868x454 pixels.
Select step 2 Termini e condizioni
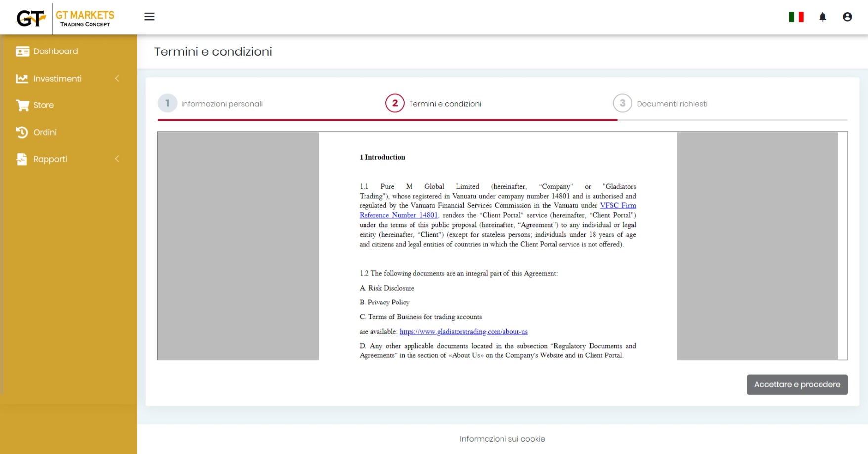(x=395, y=103)
